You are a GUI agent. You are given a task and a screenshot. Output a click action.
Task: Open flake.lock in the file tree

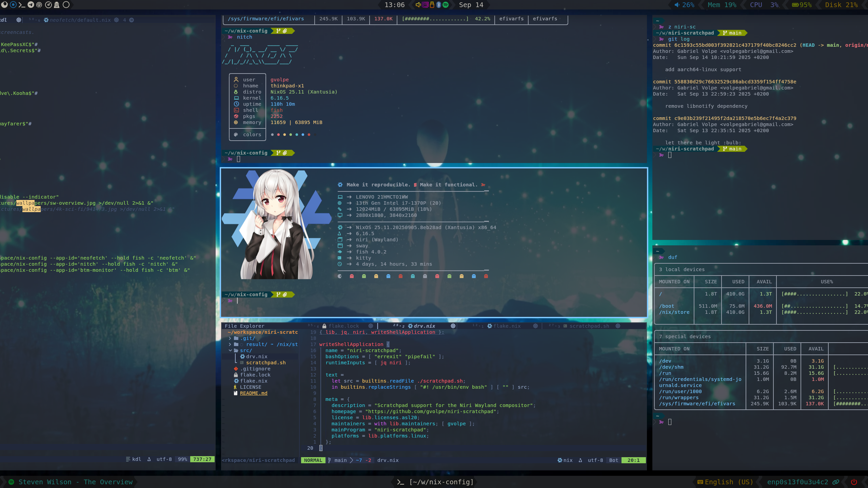[x=255, y=375]
